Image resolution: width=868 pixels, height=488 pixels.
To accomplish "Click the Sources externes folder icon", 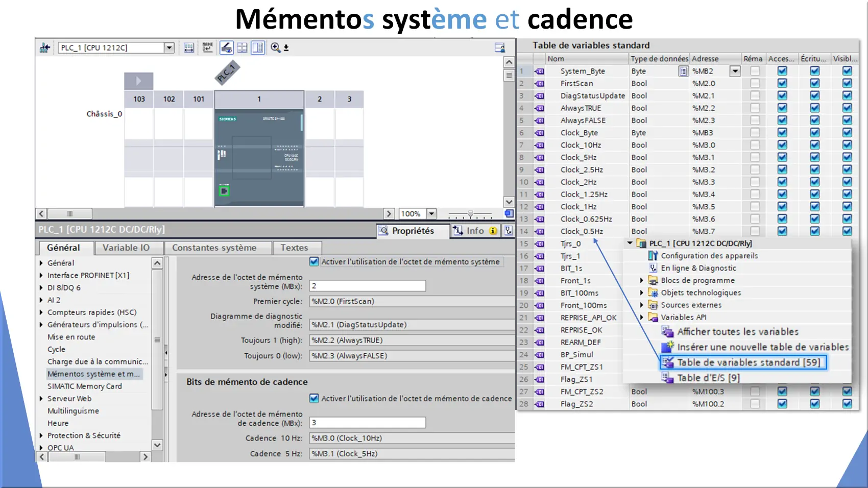I will pos(653,305).
